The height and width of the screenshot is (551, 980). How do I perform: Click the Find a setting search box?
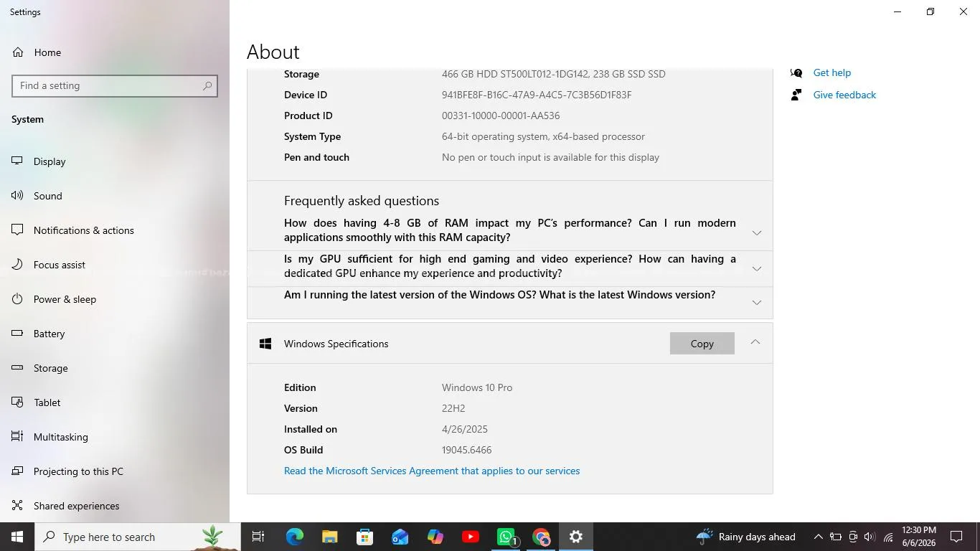[x=115, y=85]
